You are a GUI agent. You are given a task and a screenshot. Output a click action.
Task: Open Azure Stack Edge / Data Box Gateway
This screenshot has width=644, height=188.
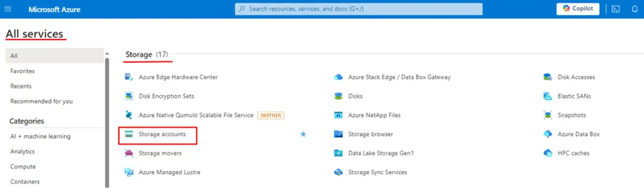coord(399,77)
